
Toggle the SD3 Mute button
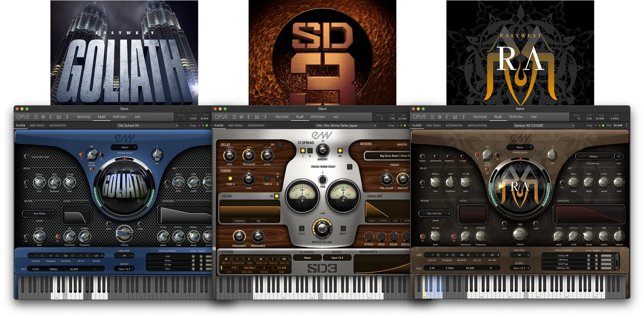pos(343,228)
